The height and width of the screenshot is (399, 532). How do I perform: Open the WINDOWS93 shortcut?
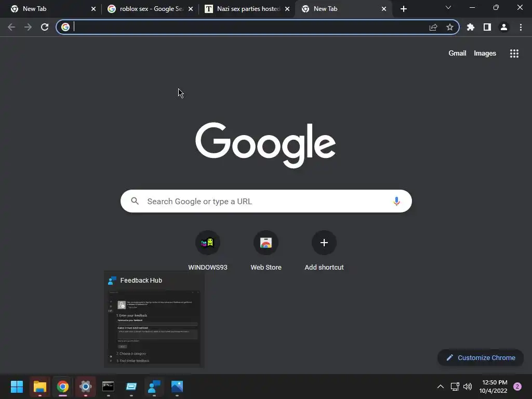(x=208, y=251)
